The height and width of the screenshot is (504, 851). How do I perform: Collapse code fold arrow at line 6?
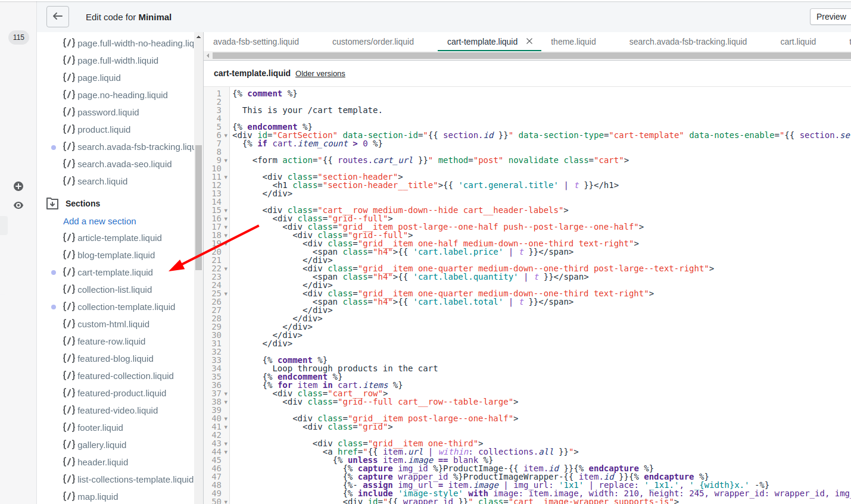coord(226,136)
